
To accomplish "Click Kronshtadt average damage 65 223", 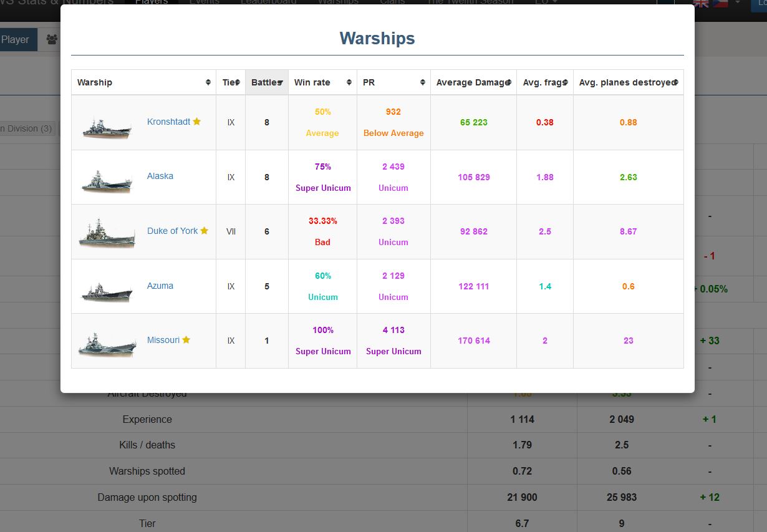I will [x=474, y=122].
